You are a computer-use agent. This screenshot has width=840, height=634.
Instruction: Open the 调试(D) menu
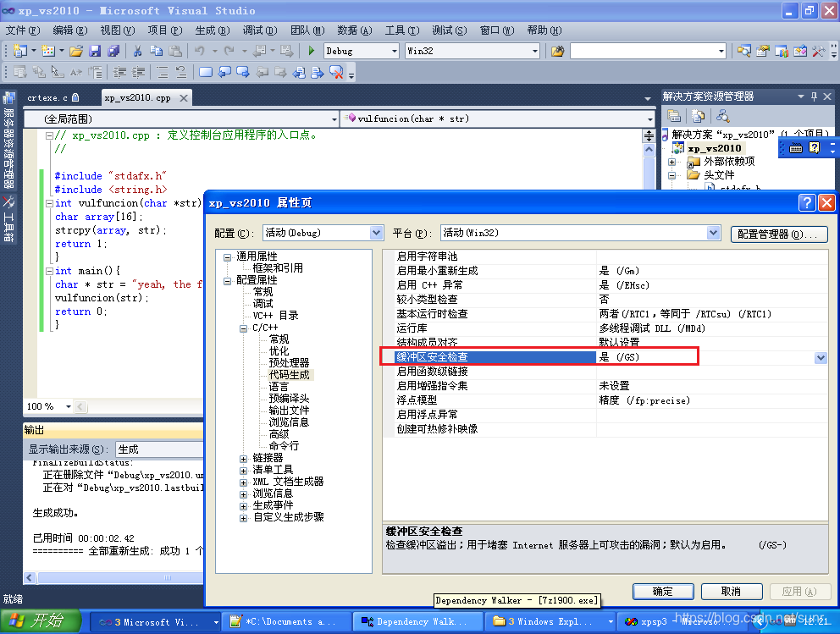[x=260, y=30]
